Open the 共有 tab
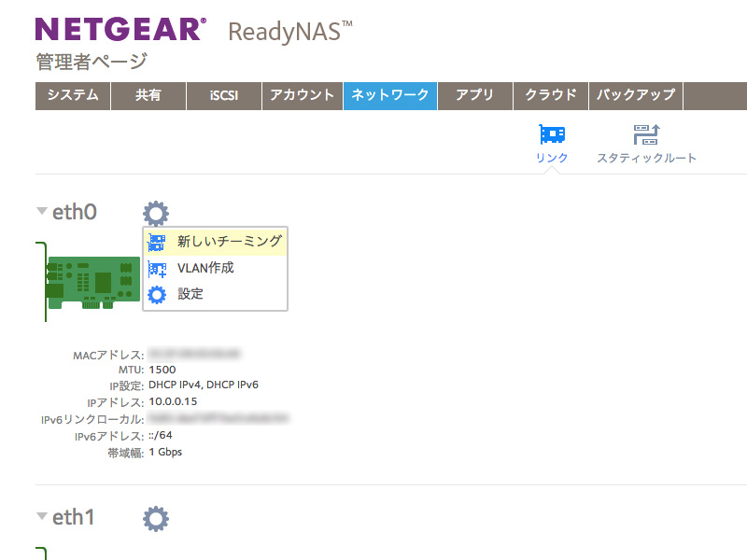 click(148, 96)
